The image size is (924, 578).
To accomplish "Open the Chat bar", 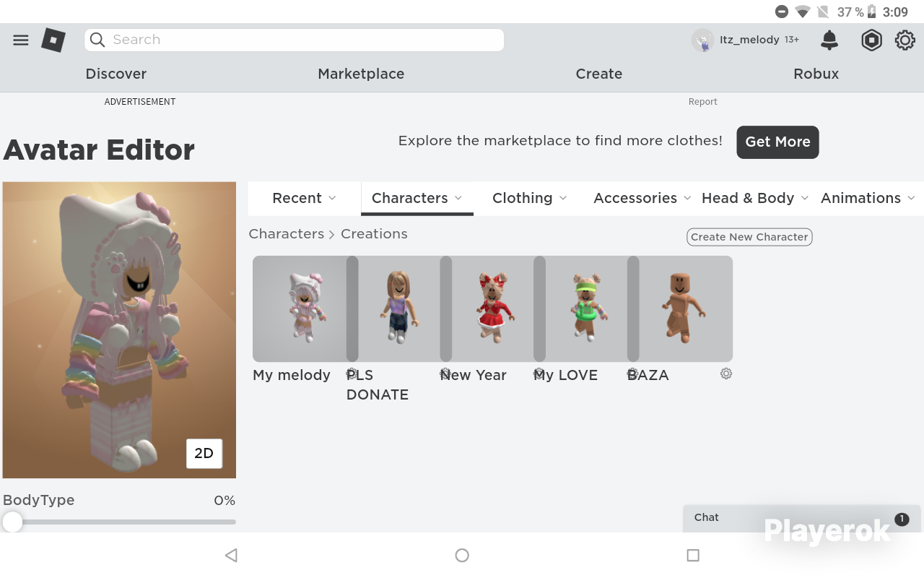I will pyautogui.click(x=801, y=518).
